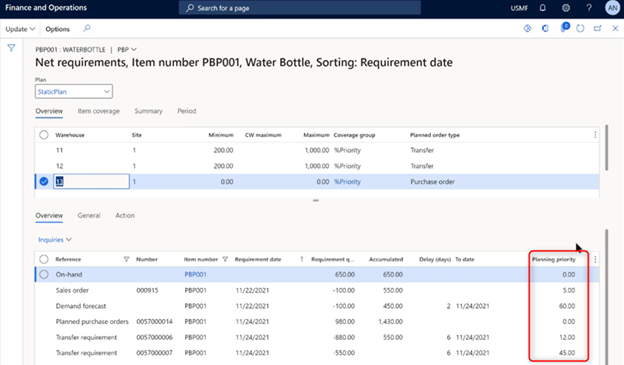Click the Warehouse 13 input field
Image resolution: width=624 pixels, height=365 pixels.
(91, 182)
